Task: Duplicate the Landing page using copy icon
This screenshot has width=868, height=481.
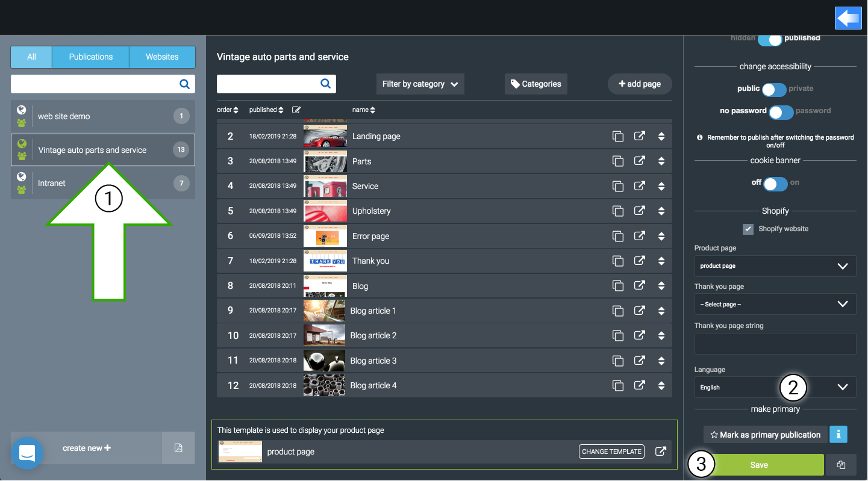Action: (x=617, y=137)
